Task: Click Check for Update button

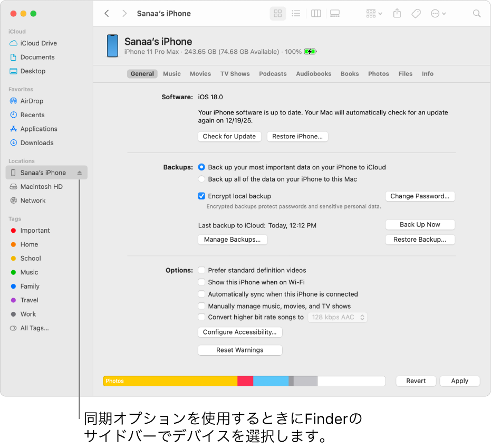Action: (x=229, y=137)
